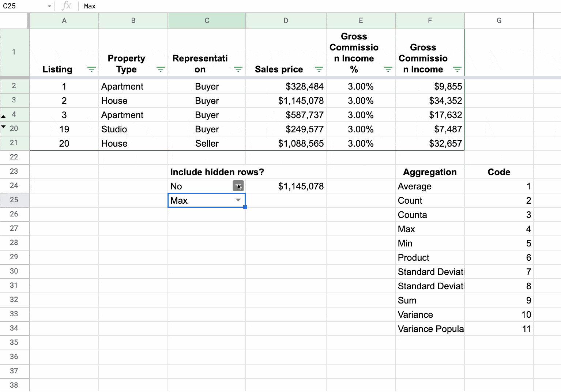The image size is (561, 392).
Task: Click the fx formula icon
Action: point(67,6)
